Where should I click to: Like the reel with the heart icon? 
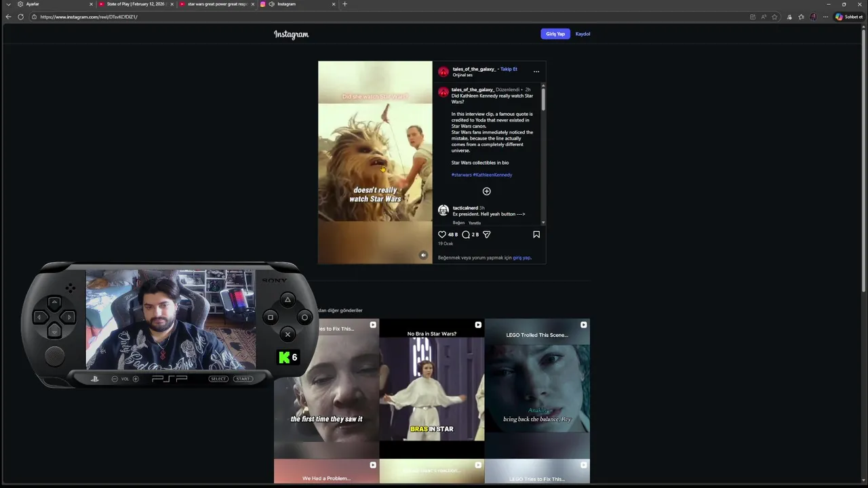(442, 235)
